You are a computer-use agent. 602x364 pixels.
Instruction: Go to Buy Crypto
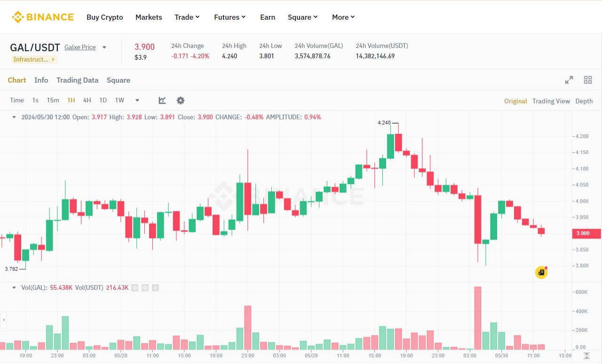point(105,17)
